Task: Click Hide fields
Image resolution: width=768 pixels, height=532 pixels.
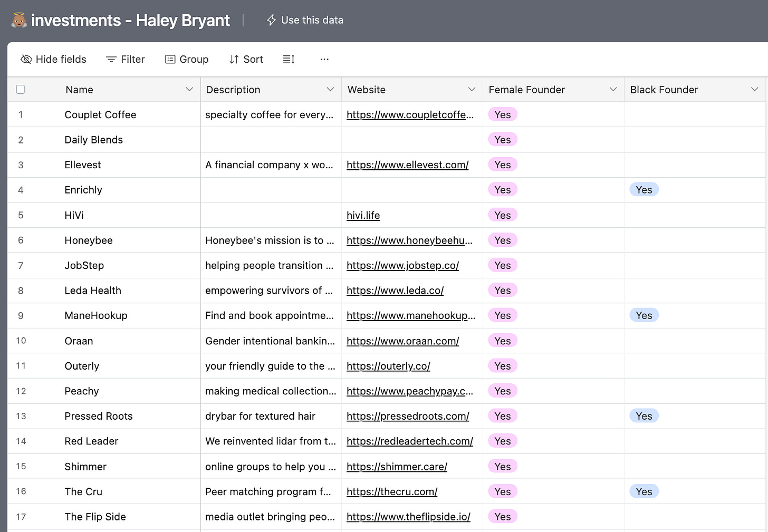Action: (x=53, y=59)
